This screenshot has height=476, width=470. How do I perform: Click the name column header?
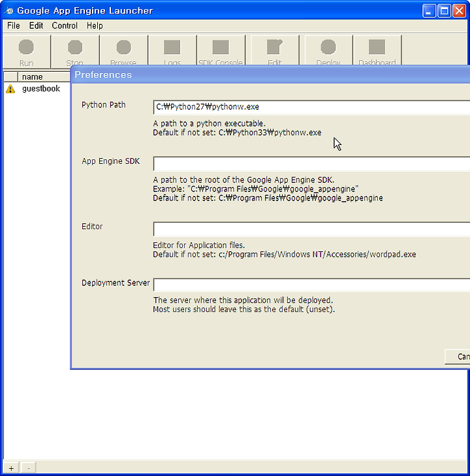click(x=44, y=77)
